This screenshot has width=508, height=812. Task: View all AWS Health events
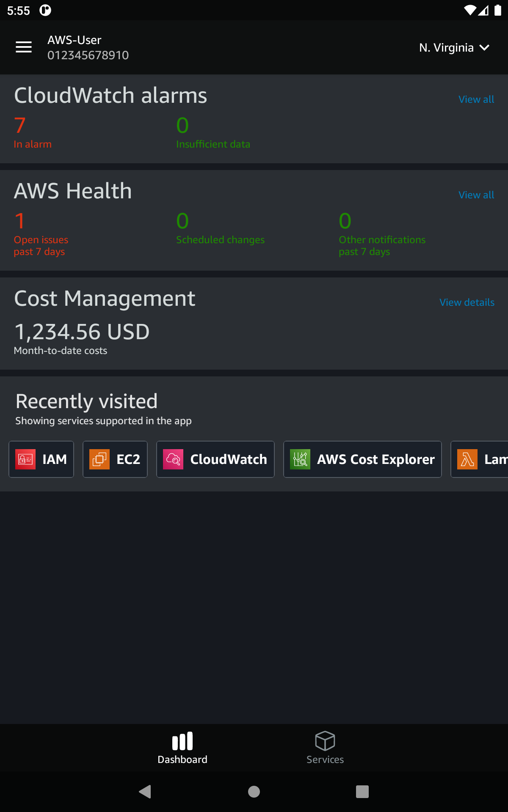(476, 195)
